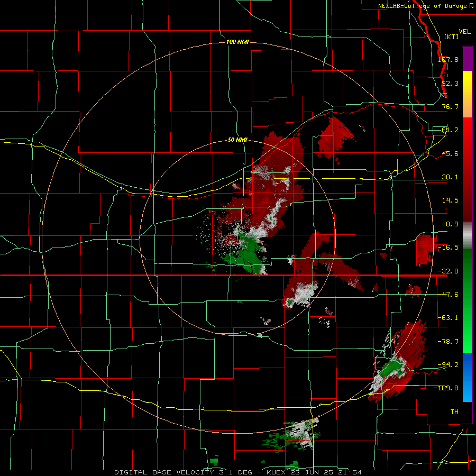Select the 14.5 legend value
Image resolution: width=476 pixels, height=476 pixels.
pos(450,200)
